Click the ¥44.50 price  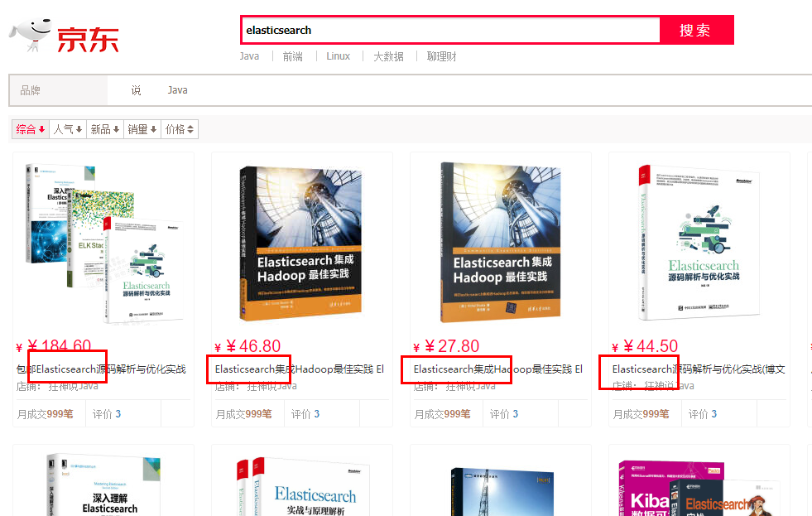tap(646, 345)
